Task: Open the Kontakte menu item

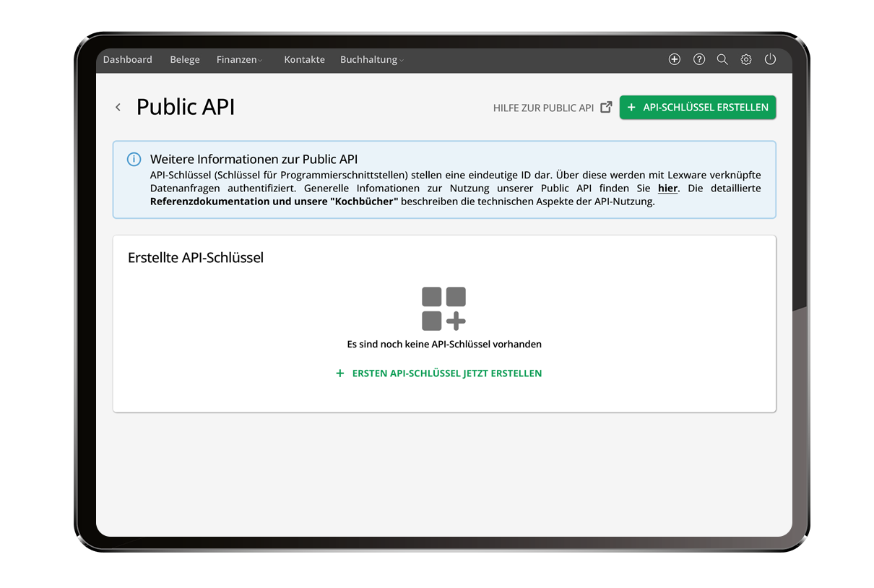Action: 304,60
